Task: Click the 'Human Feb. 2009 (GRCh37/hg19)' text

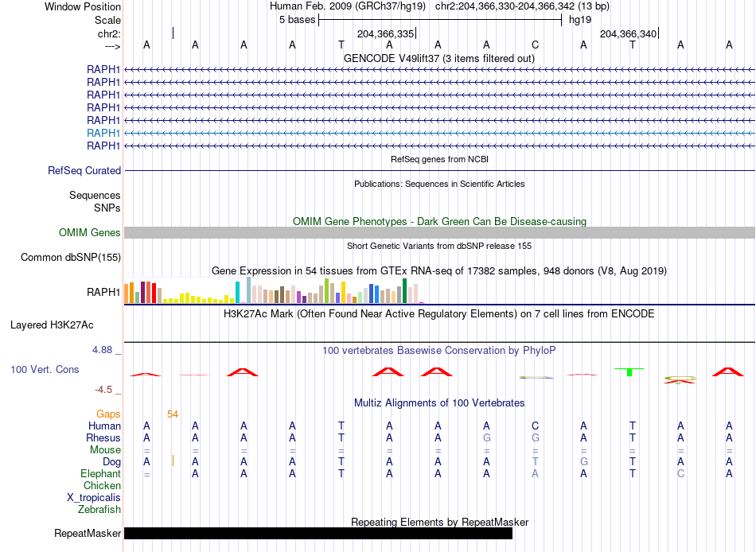Action: 348,6
